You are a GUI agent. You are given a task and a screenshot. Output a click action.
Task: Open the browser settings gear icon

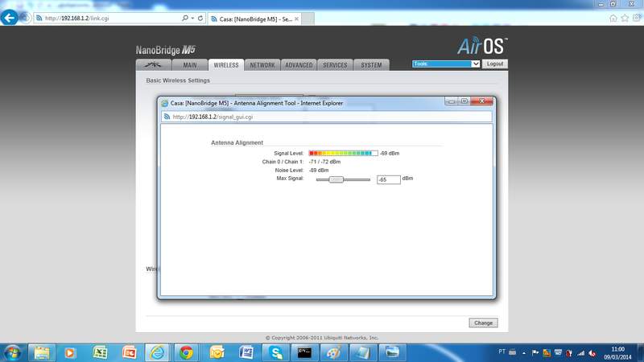(637, 18)
